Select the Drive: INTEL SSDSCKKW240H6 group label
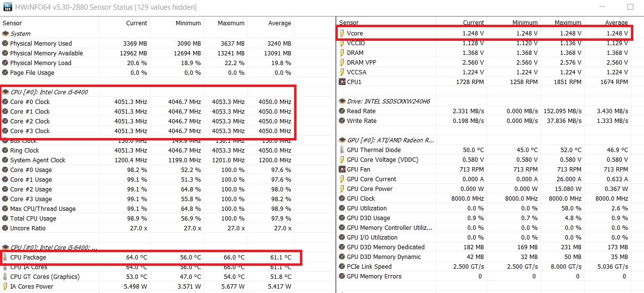Image resolution: width=644 pixels, height=293 pixels. click(x=389, y=101)
